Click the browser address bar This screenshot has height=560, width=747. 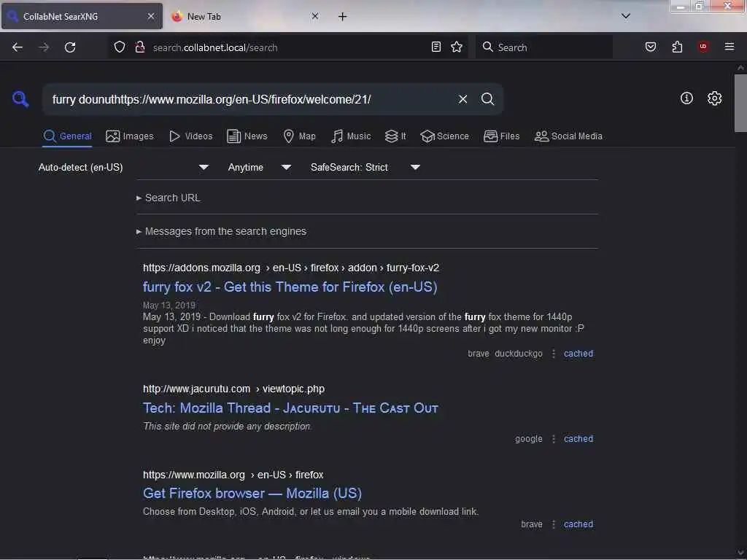click(288, 47)
